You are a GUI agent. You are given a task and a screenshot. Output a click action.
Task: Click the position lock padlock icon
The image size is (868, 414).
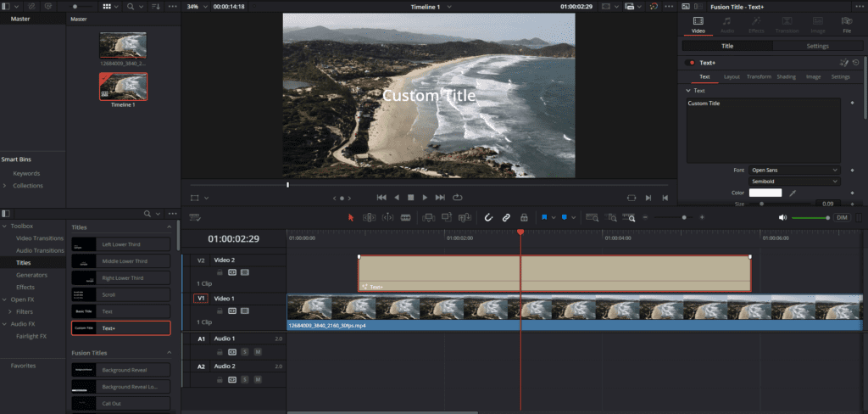coord(524,217)
